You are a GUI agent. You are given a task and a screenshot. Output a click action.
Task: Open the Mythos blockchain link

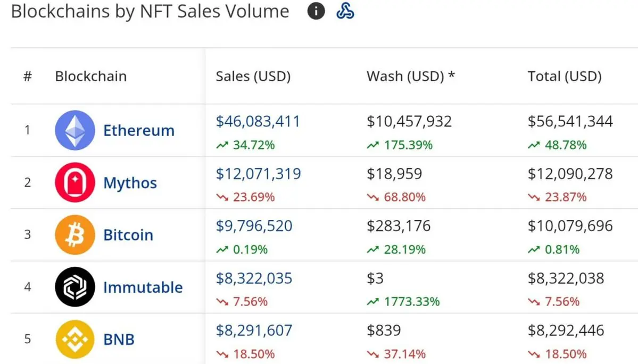point(130,183)
